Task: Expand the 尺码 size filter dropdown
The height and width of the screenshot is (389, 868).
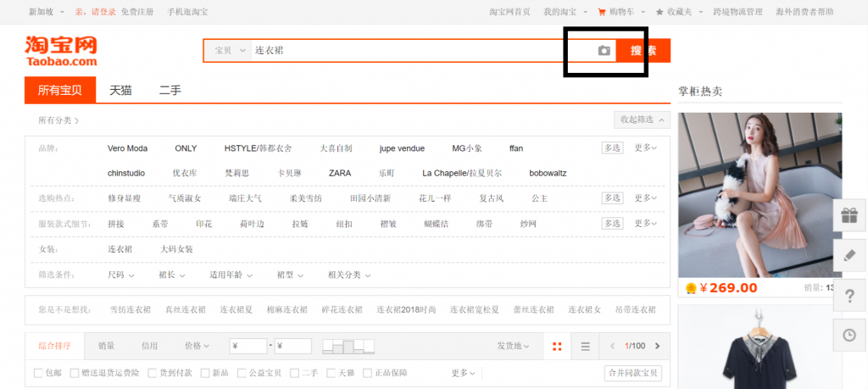Action: coord(121,275)
